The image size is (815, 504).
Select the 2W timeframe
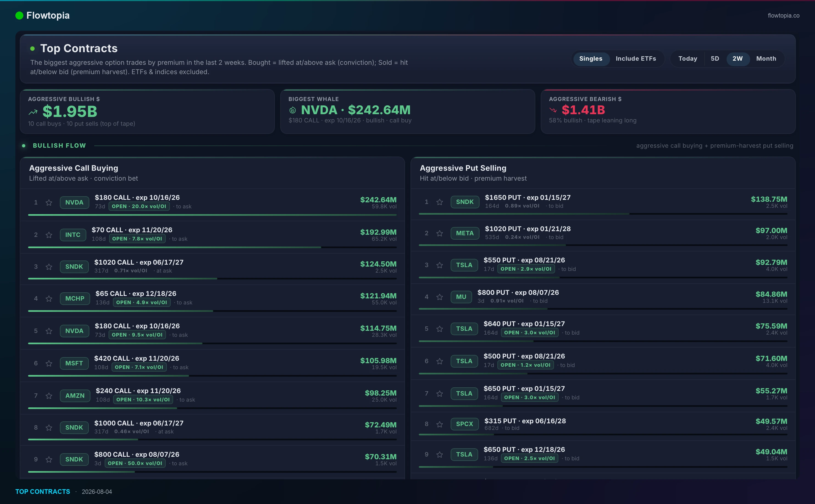click(738, 59)
